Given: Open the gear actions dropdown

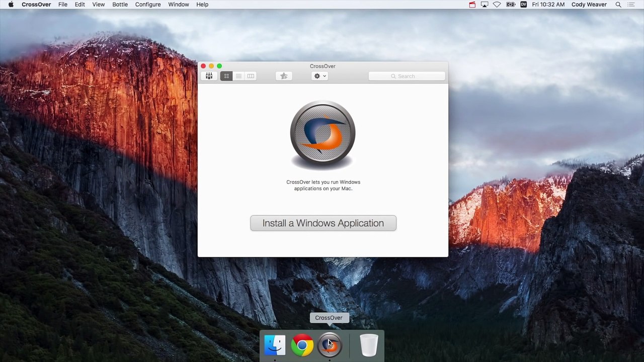Looking at the screenshot, I should coord(319,76).
